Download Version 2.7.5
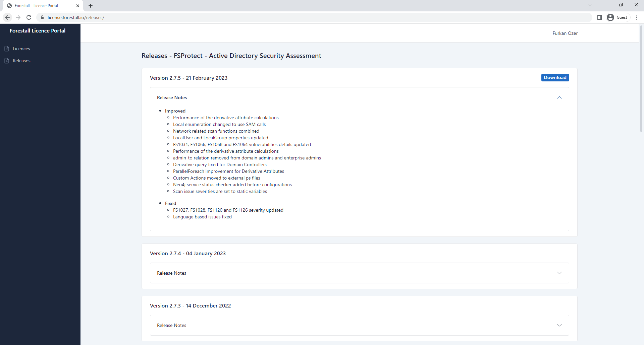Viewport: 644px width, 345px height. (555, 78)
